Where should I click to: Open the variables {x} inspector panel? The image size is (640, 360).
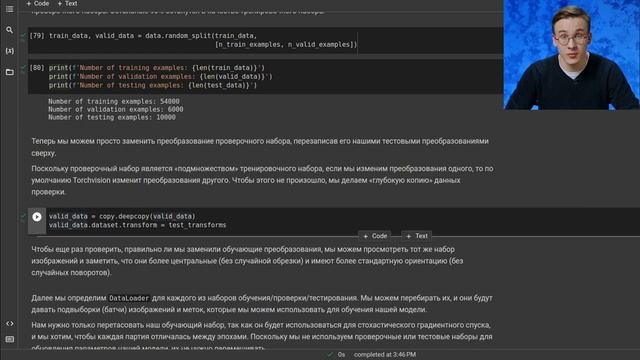tap(9, 51)
